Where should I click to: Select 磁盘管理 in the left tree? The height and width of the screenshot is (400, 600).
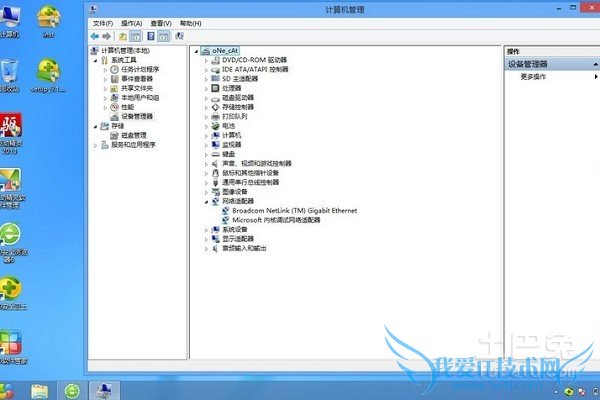134,135
